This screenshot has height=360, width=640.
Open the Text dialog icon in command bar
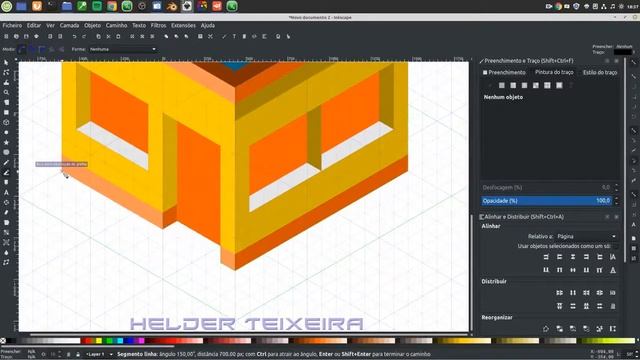[234, 36]
